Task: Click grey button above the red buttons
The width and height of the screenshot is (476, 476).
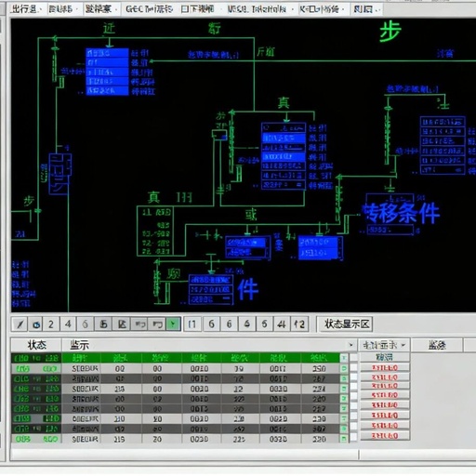Action: point(385,357)
